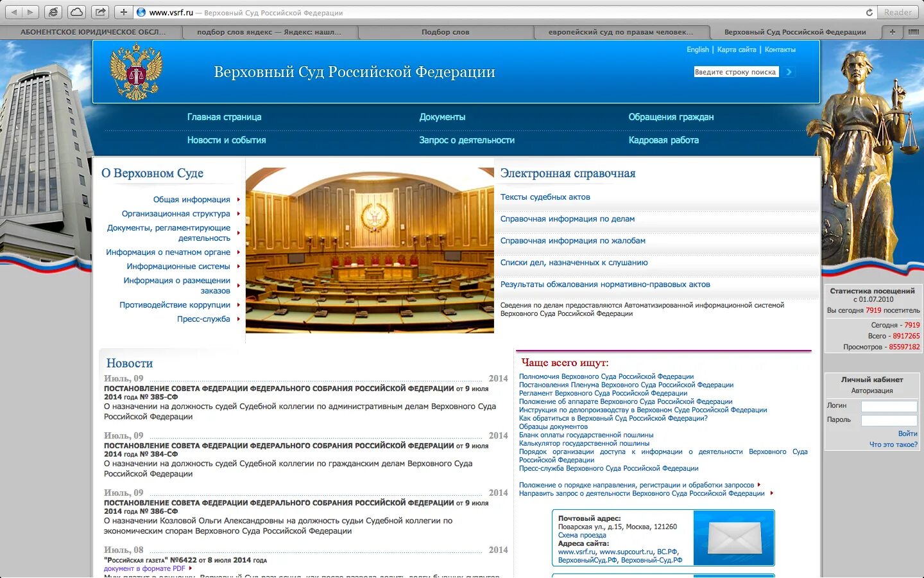Viewport: 924px width, 578px height.
Task: Click the Войти login button
Action: pyautogui.click(x=908, y=433)
